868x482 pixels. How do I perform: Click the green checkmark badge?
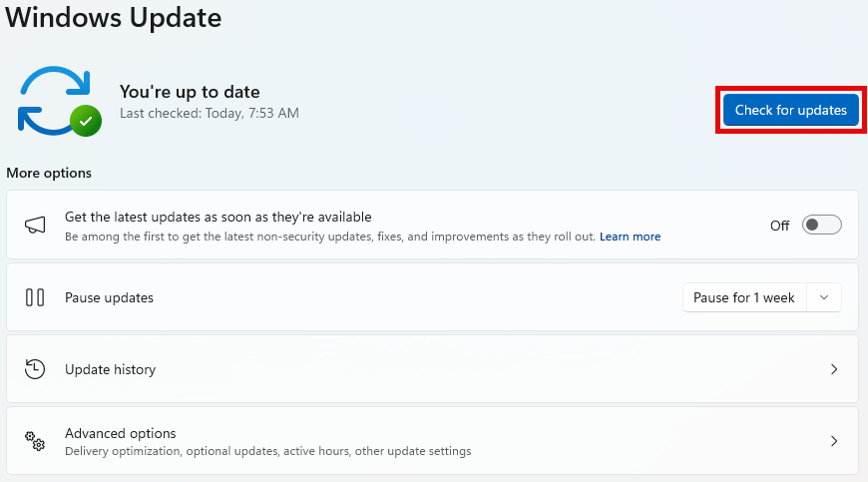tap(86, 121)
